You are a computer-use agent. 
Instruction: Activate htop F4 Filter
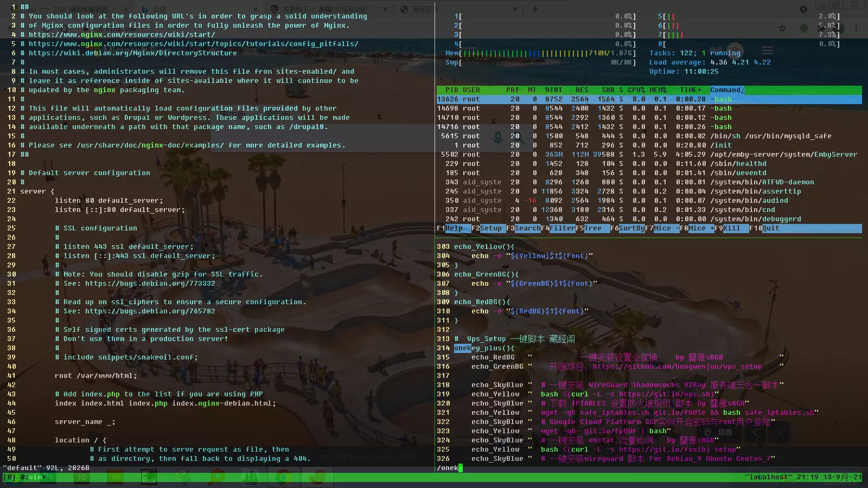[x=558, y=228]
